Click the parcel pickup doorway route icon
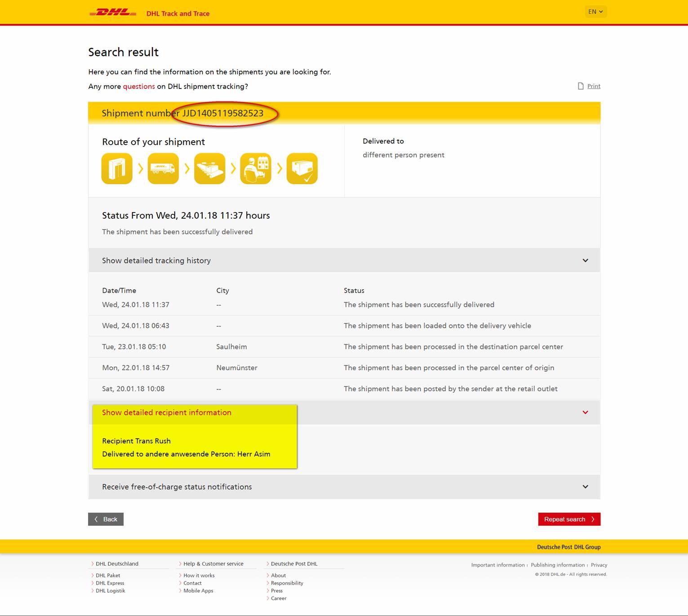The height and width of the screenshot is (616, 688). click(117, 168)
